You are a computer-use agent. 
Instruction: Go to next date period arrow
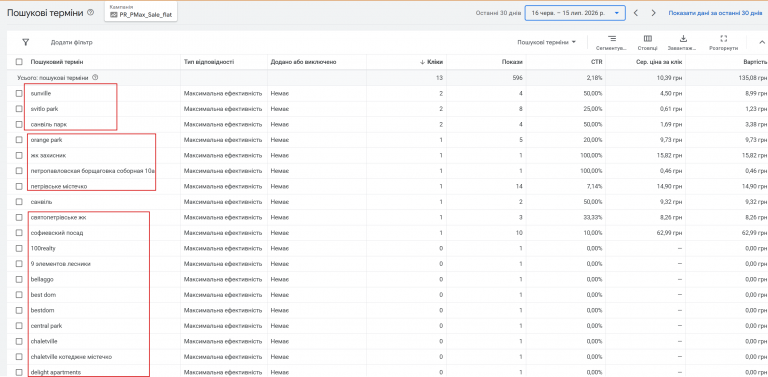pyautogui.click(x=653, y=13)
